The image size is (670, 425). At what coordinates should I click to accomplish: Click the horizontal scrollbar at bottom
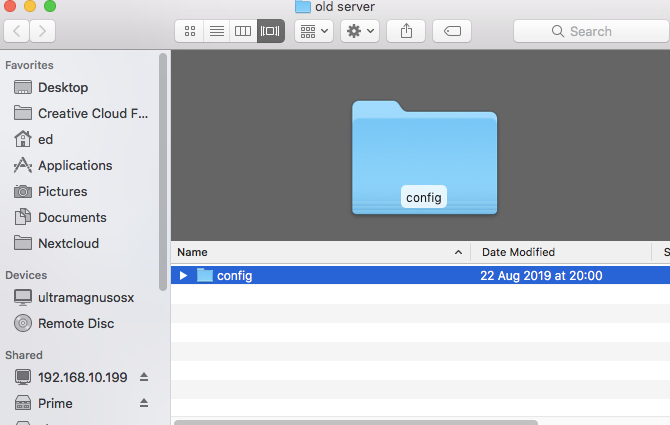356,423
